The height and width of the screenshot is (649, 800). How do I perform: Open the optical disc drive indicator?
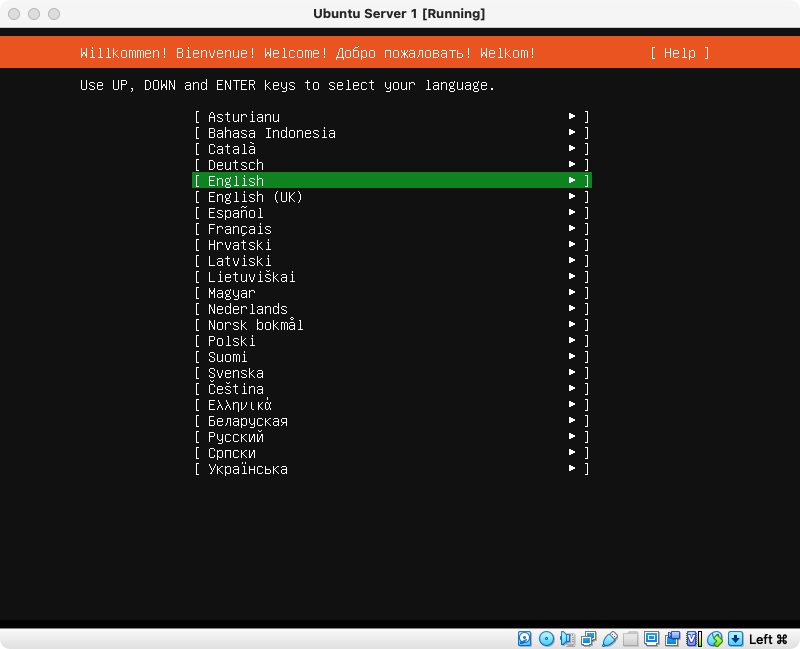click(546, 639)
